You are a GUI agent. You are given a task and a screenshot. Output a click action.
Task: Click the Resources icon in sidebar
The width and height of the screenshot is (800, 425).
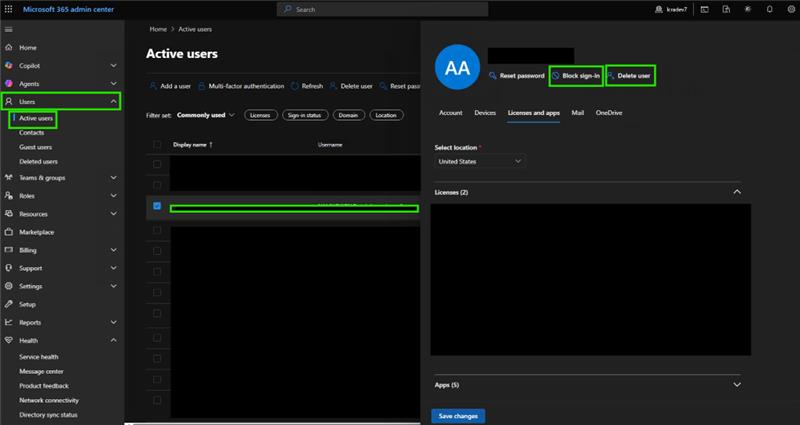click(x=9, y=214)
